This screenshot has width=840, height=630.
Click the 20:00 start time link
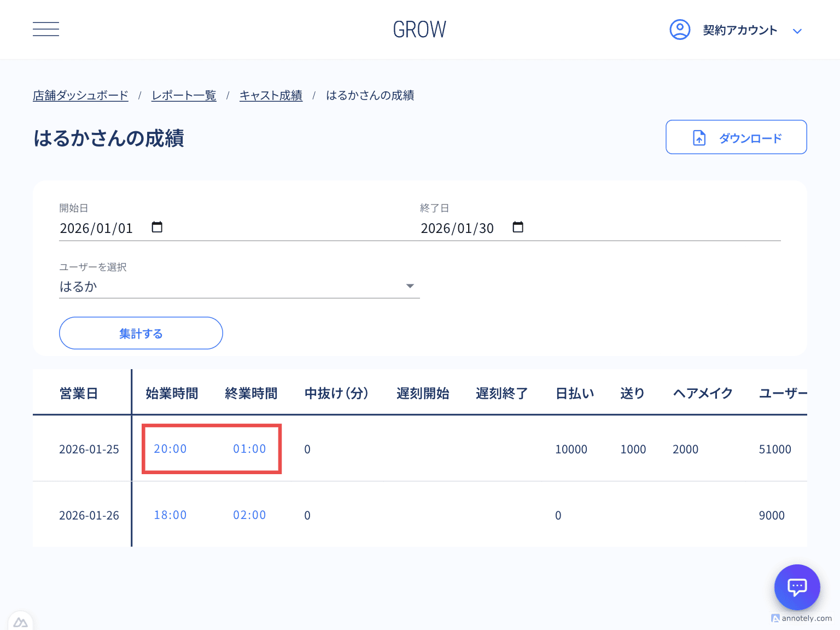[x=170, y=448]
